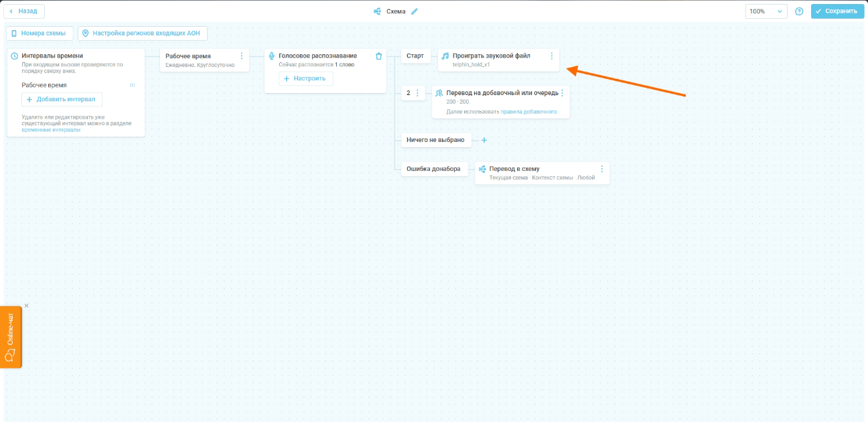Open 'Настройка регионов входящих АОН'
The height and width of the screenshot is (422, 868).
click(x=143, y=33)
